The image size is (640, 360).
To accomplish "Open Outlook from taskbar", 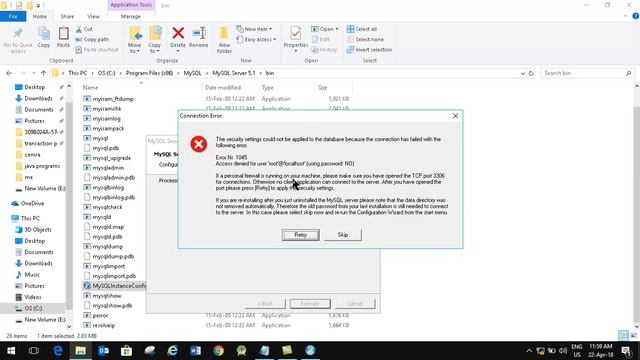I will point(103,351).
